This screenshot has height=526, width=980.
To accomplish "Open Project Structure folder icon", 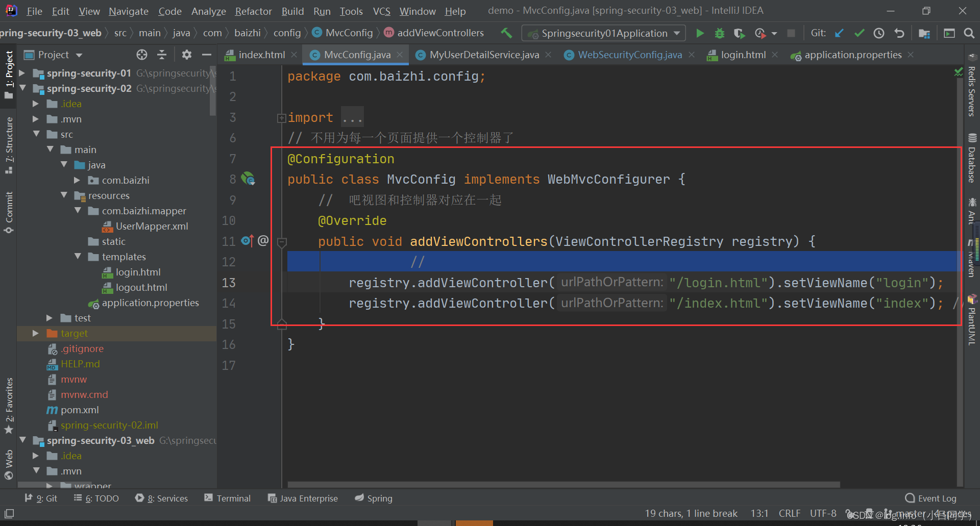I will 924,33.
